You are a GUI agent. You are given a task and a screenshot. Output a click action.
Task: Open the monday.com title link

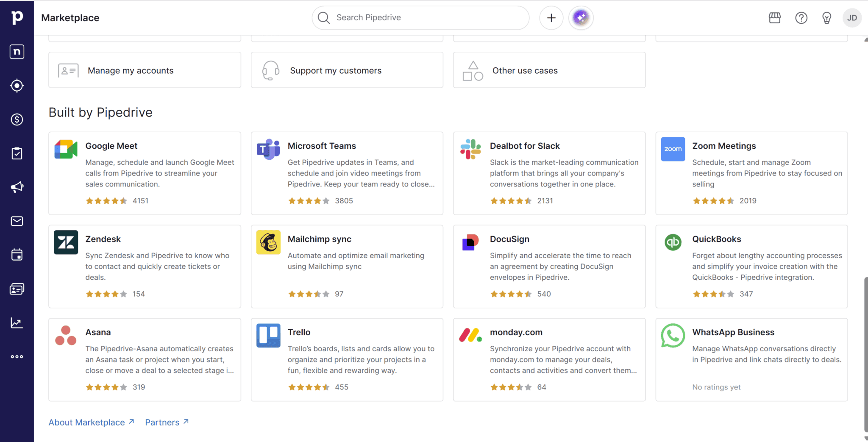click(x=516, y=332)
